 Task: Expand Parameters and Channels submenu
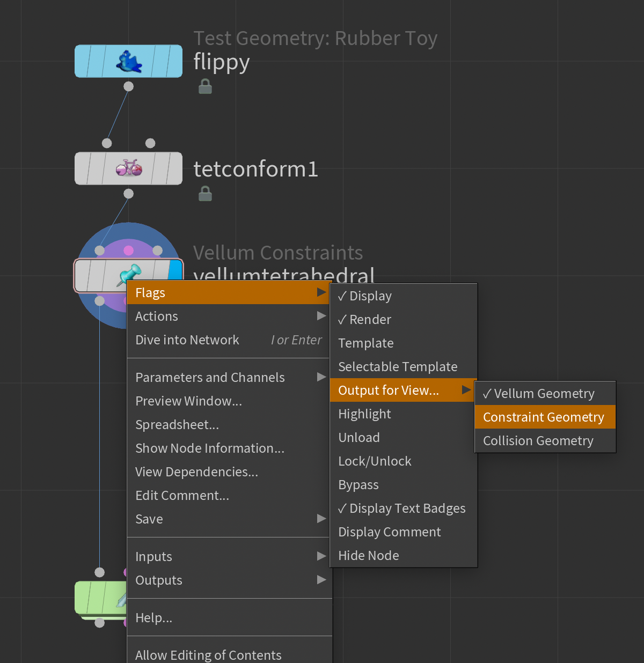point(229,378)
